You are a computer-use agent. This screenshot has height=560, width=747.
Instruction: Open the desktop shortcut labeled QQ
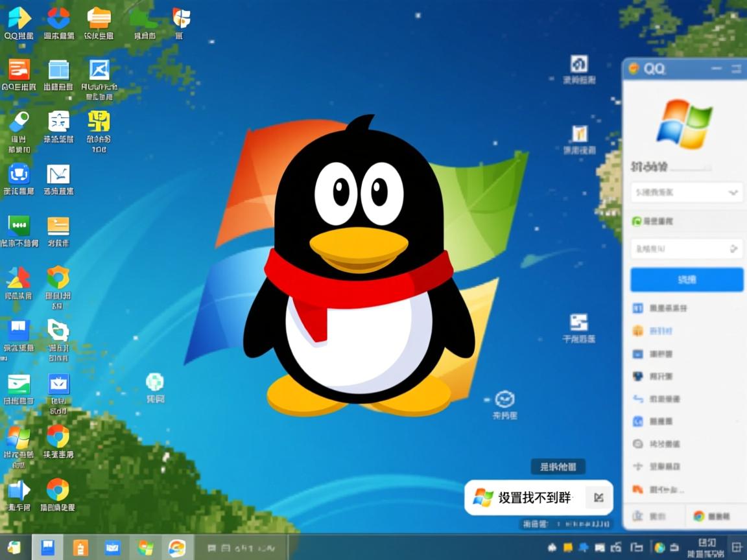point(19,20)
